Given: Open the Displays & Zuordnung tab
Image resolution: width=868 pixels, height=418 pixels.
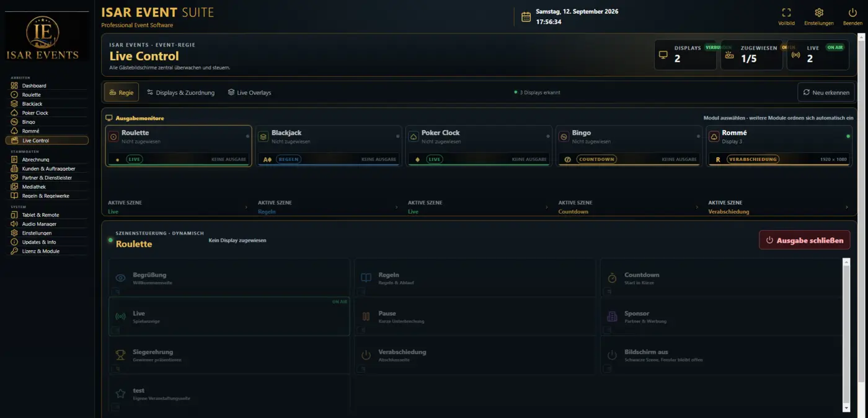Looking at the screenshot, I should pos(181,92).
